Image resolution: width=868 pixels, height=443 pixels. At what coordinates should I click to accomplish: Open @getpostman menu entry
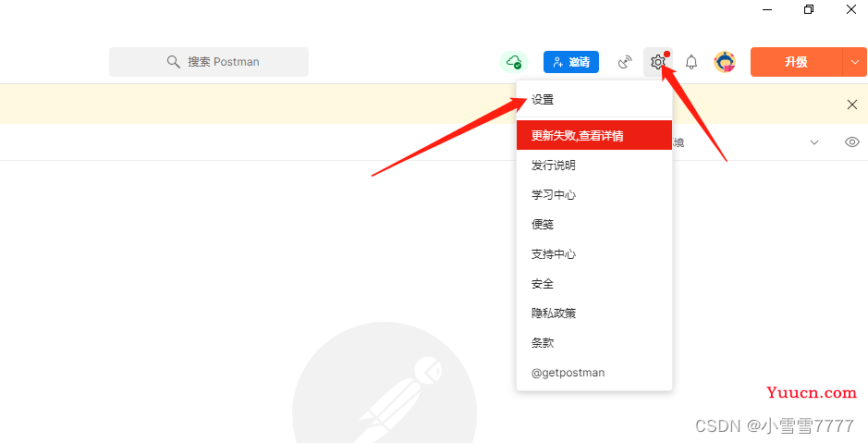point(594,373)
